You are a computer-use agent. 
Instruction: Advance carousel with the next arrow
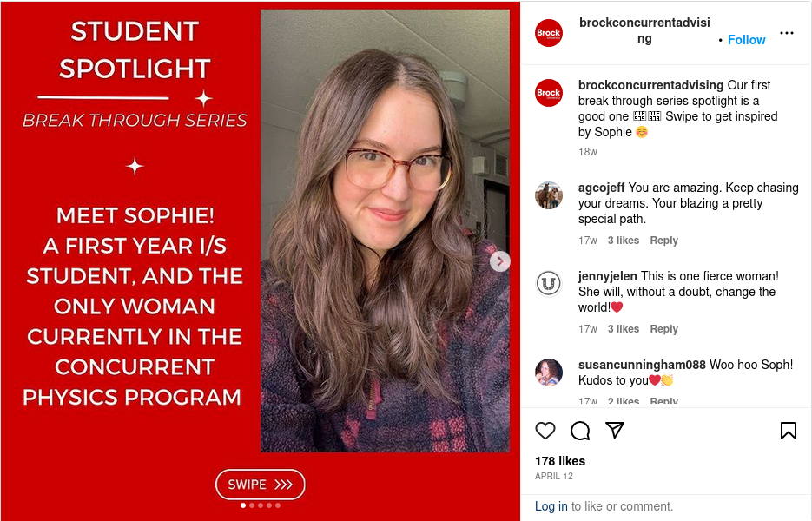click(x=499, y=261)
